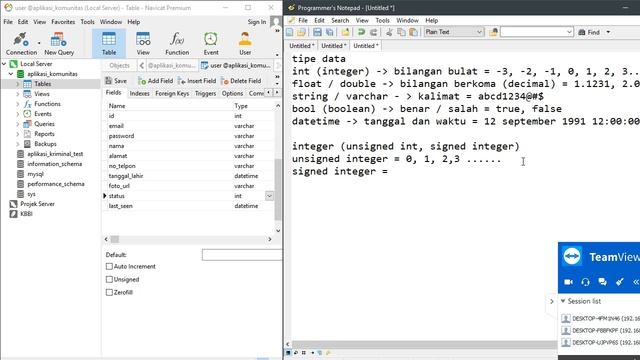Enable Auto Increment checkbox
The image size is (640, 360).
(109, 267)
